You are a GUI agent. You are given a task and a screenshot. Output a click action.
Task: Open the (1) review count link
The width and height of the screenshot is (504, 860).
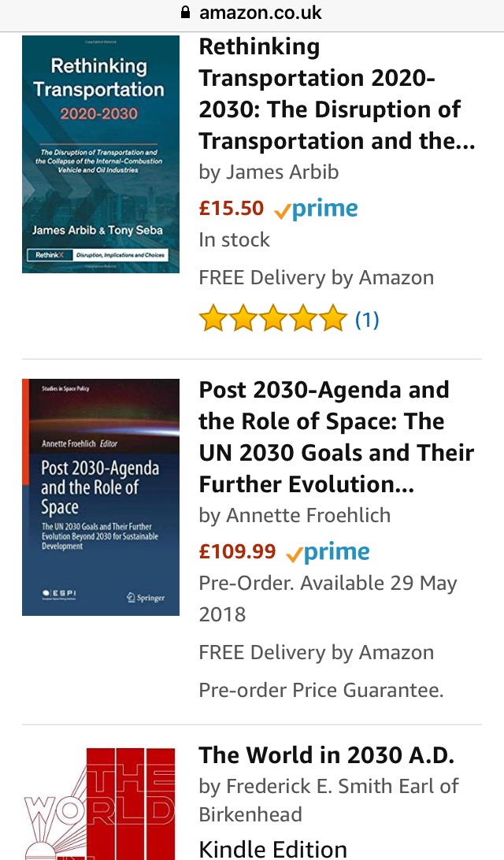click(x=367, y=319)
